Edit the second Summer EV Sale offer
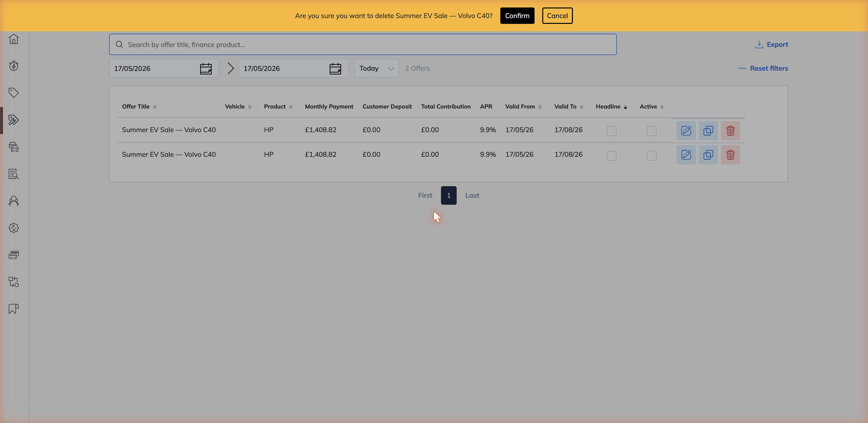The width and height of the screenshot is (868, 423). pyautogui.click(x=686, y=155)
